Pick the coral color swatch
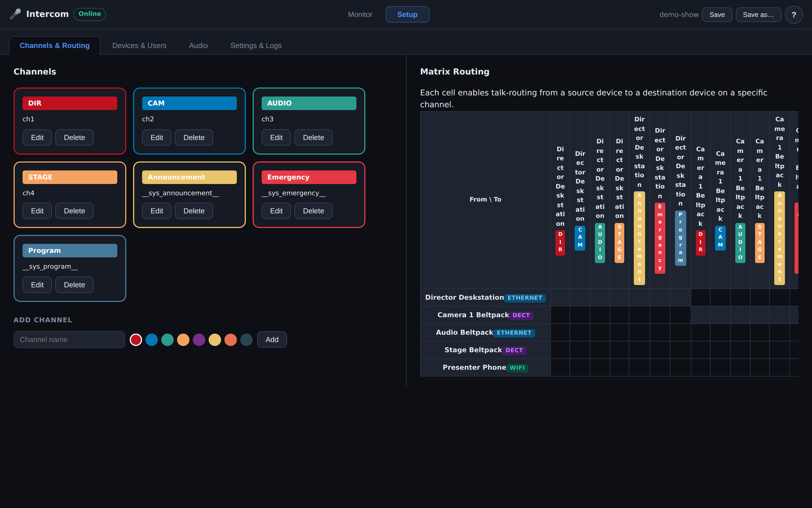The width and height of the screenshot is (812, 508). (231, 340)
